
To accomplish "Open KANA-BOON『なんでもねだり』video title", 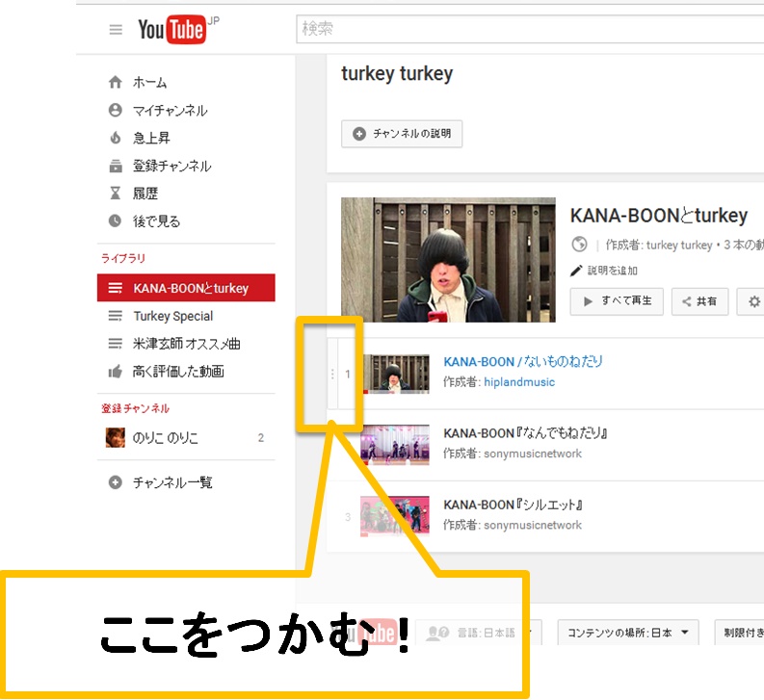I will pos(525,433).
